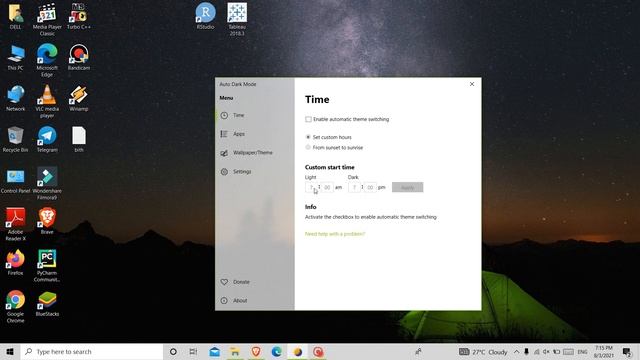Image resolution: width=640 pixels, height=360 pixels.
Task: Select the Google Chrome desktop icon
Action: (16, 307)
